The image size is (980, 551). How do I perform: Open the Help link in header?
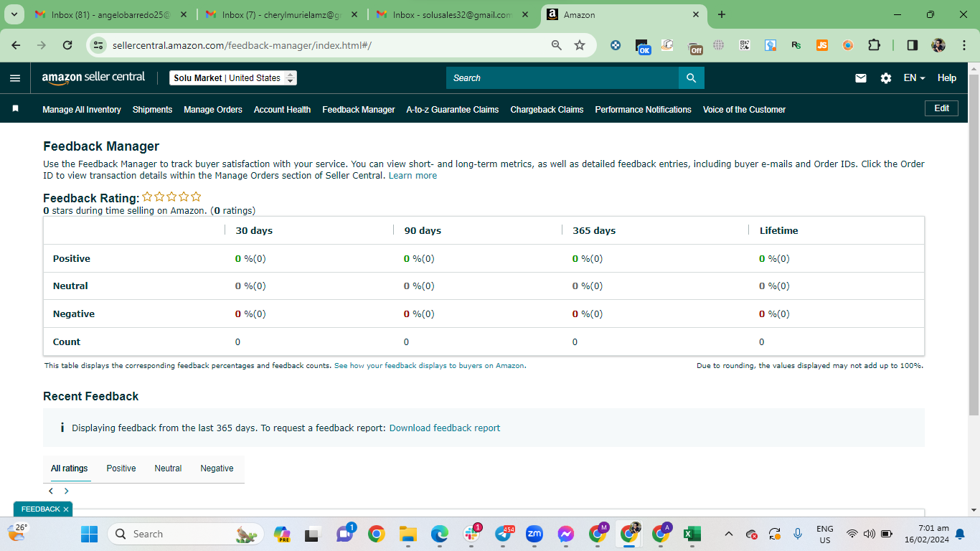[x=947, y=78]
